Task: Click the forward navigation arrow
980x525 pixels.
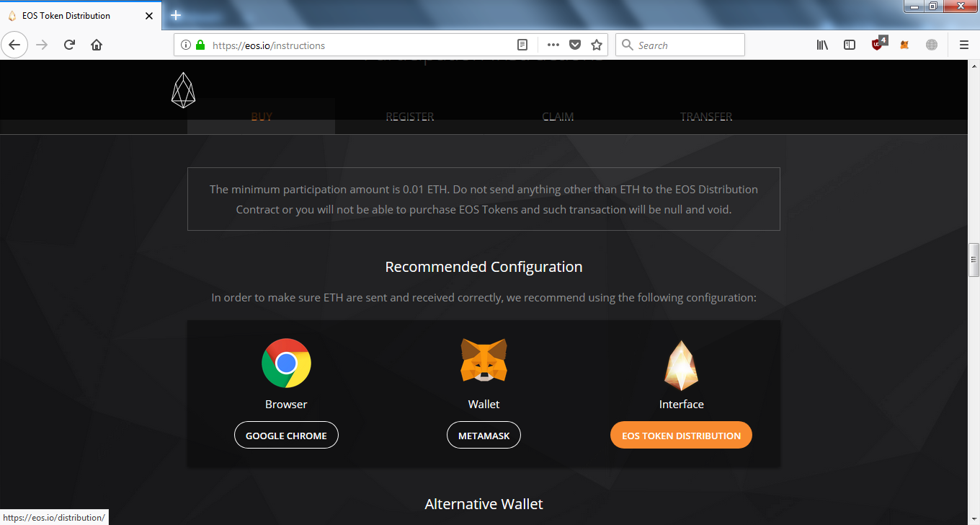Action: coord(42,45)
